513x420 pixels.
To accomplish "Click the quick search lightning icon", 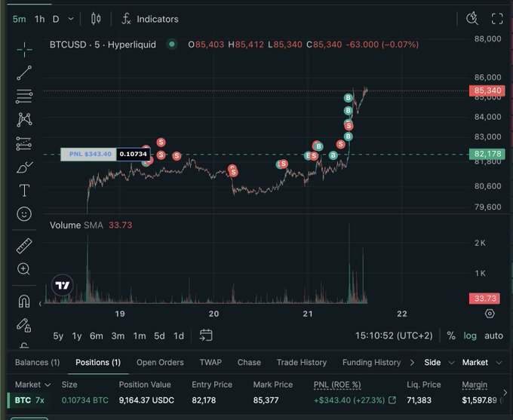I will [472, 19].
